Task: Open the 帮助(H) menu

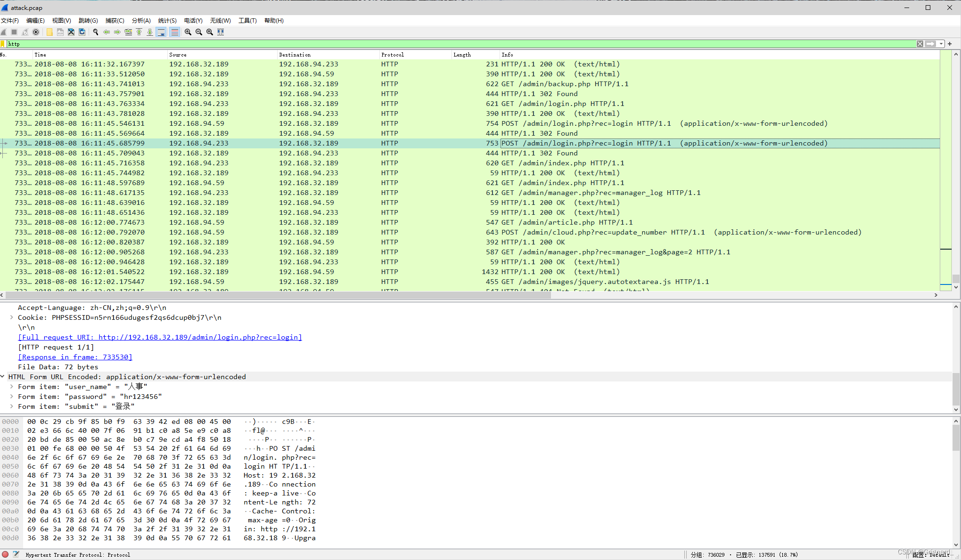Action: pyautogui.click(x=274, y=20)
